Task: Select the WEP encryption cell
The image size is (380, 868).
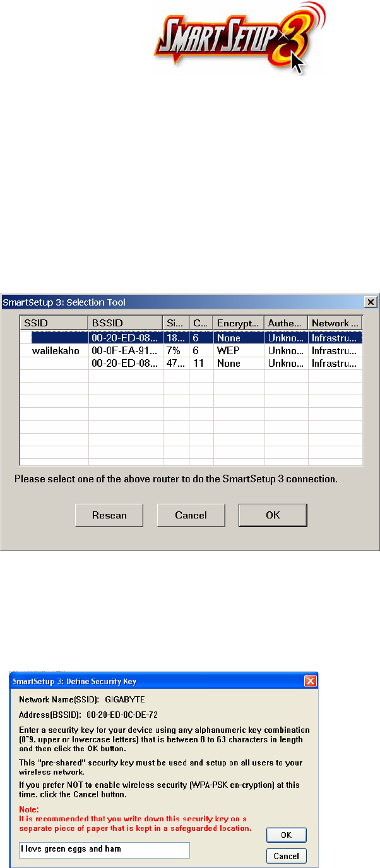Action: click(239, 350)
